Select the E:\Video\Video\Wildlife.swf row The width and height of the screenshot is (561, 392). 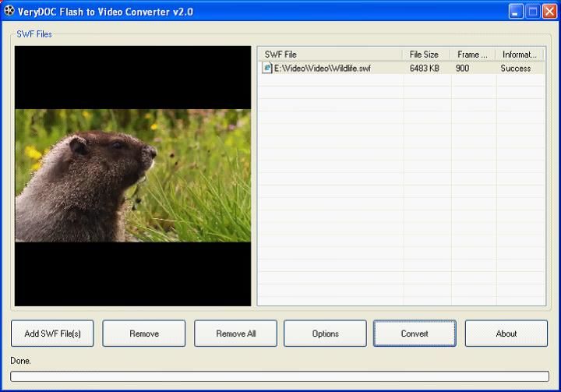pos(401,68)
